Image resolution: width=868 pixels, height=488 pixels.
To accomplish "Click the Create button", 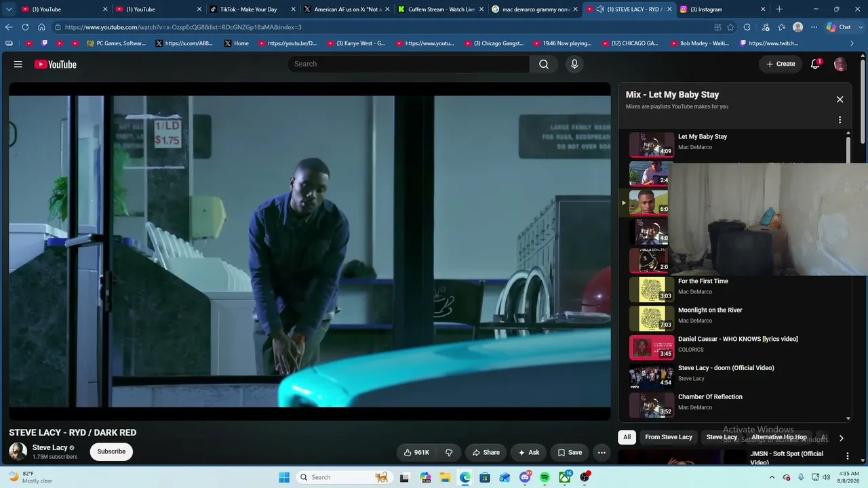I will pos(781,64).
